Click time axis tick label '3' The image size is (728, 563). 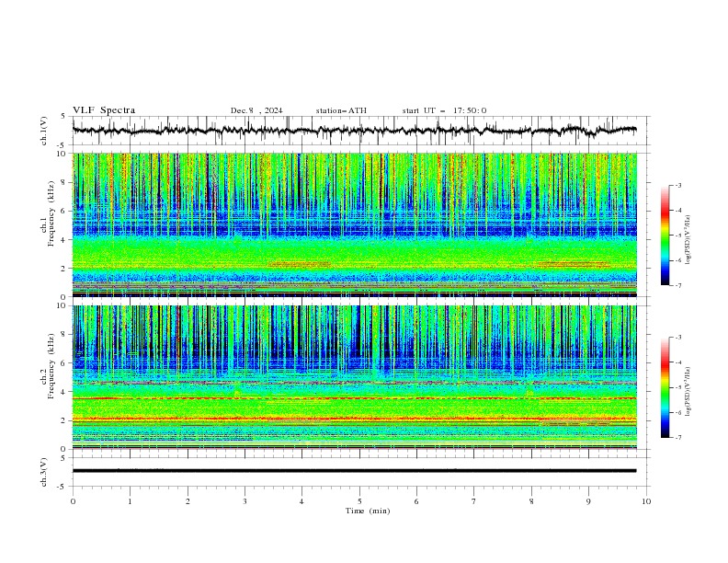[245, 501]
